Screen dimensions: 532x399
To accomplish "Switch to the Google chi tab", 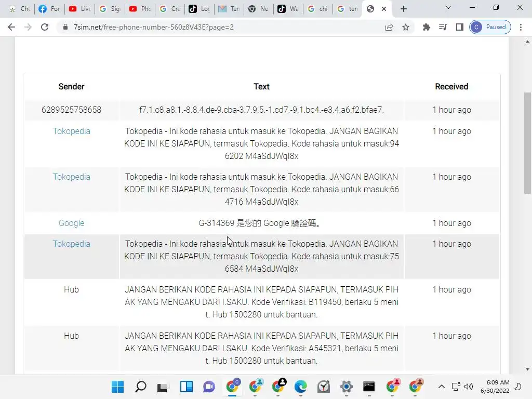I will point(318,9).
